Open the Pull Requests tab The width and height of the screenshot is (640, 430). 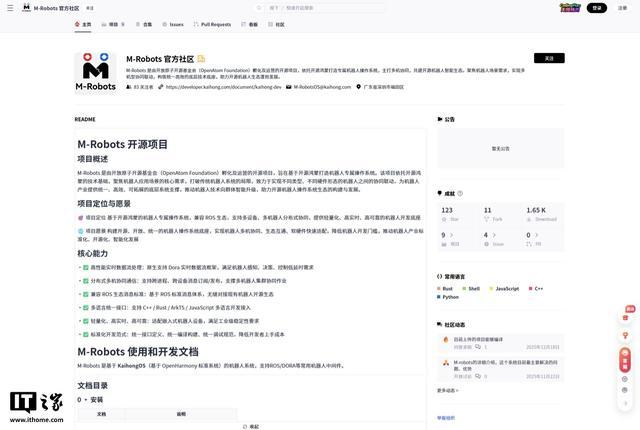[212, 24]
